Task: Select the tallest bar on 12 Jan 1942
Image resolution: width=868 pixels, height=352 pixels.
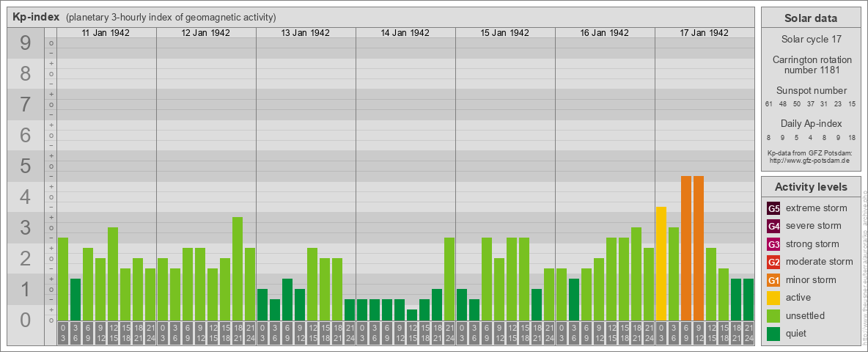Action: (238, 269)
